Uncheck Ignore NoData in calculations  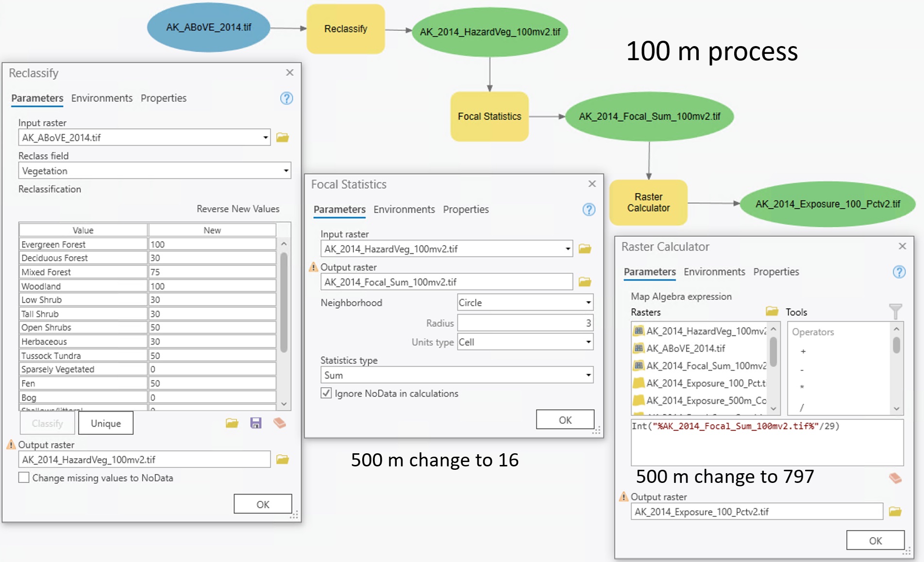326,393
